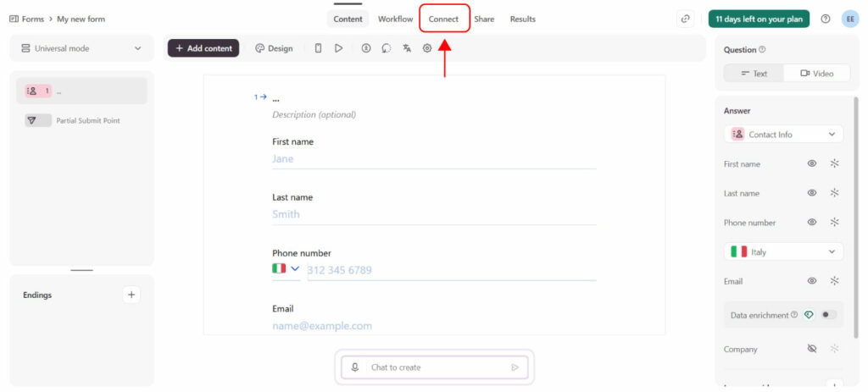Click the send arrow in chat box
This screenshot has width=868, height=392.
click(515, 367)
